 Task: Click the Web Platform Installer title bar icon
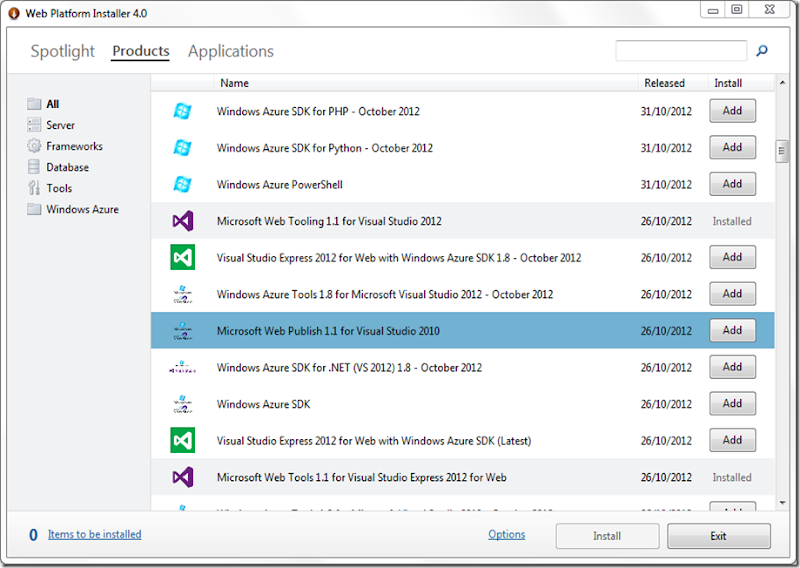14,13
